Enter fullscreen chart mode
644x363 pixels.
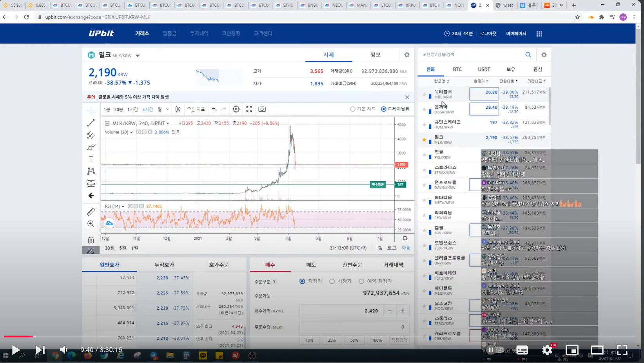249,109
